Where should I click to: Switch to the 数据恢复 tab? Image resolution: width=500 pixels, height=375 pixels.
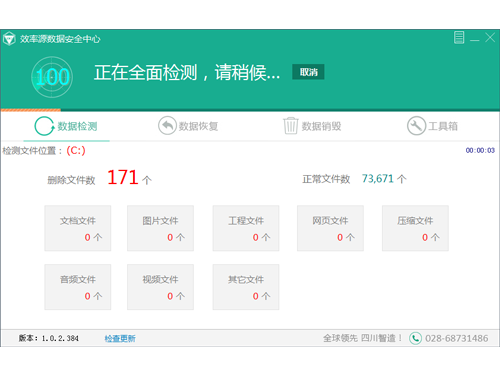point(188,126)
